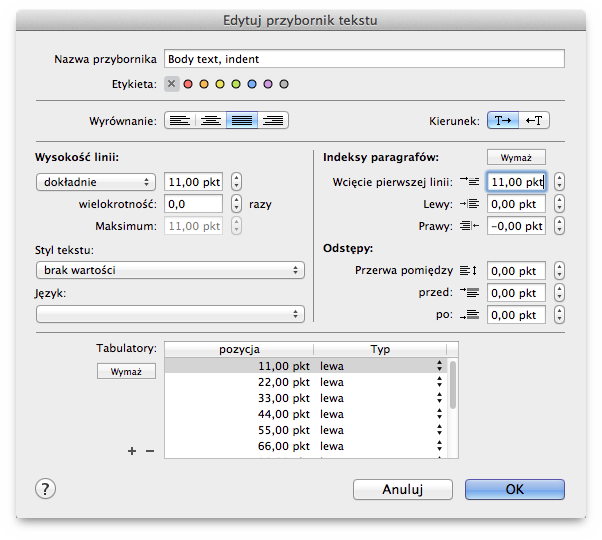Choose the purple label color
Image resolution: width=602 pixels, height=540 pixels.
pos(268,84)
